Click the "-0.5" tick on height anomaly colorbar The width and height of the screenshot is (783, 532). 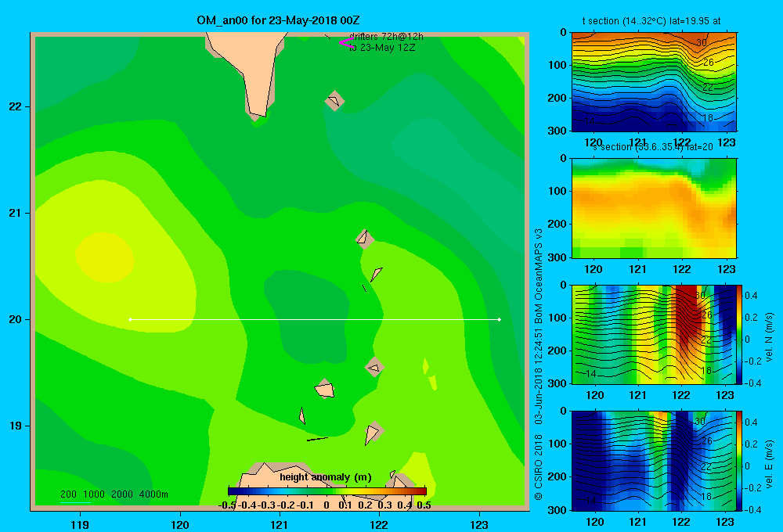coord(227,505)
